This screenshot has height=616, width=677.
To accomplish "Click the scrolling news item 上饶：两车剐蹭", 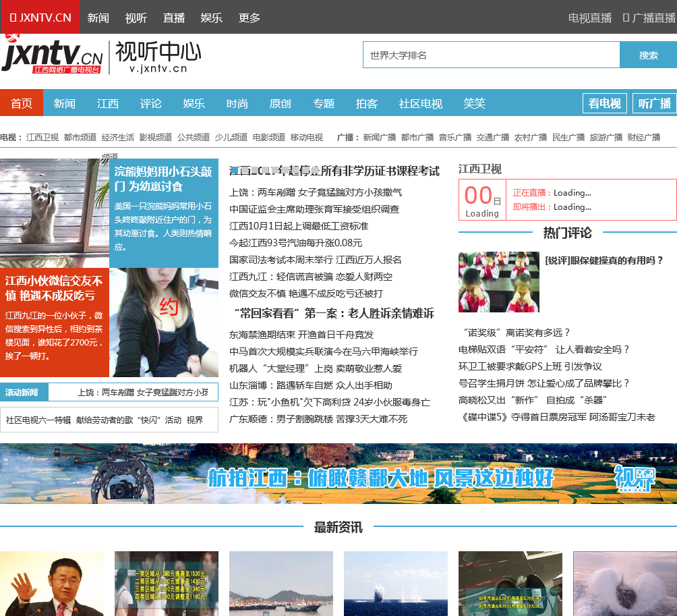I will pos(143,392).
